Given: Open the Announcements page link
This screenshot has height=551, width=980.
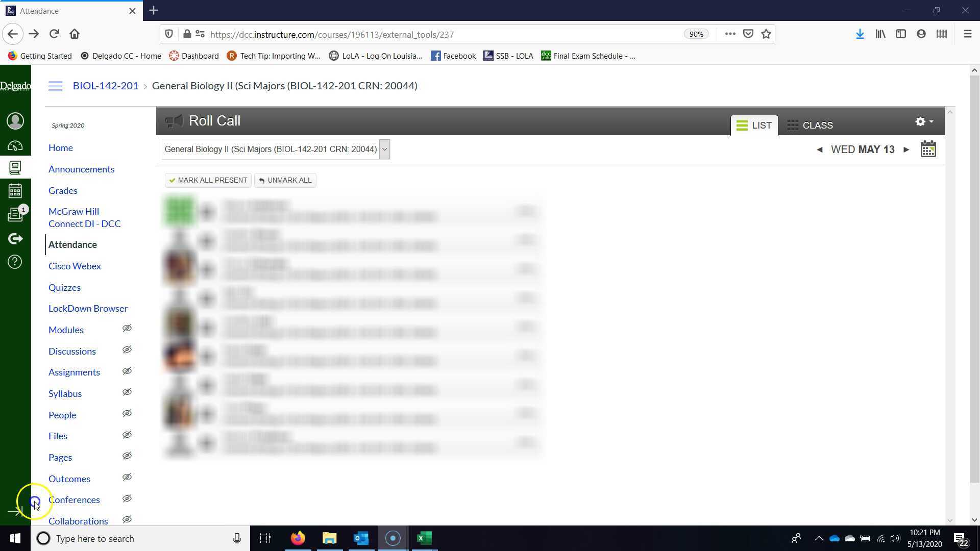Looking at the screenshot, I should pos(82,169).
